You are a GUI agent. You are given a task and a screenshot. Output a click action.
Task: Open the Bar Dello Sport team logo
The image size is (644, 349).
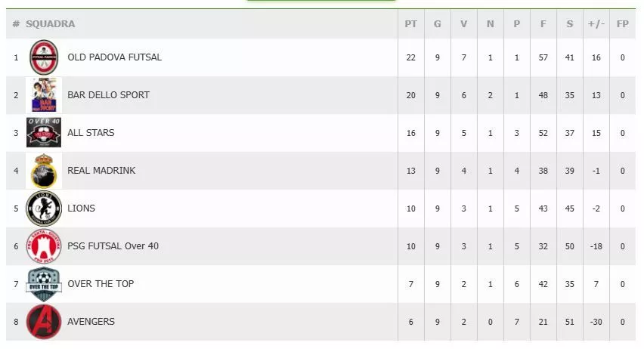[44, 95]
